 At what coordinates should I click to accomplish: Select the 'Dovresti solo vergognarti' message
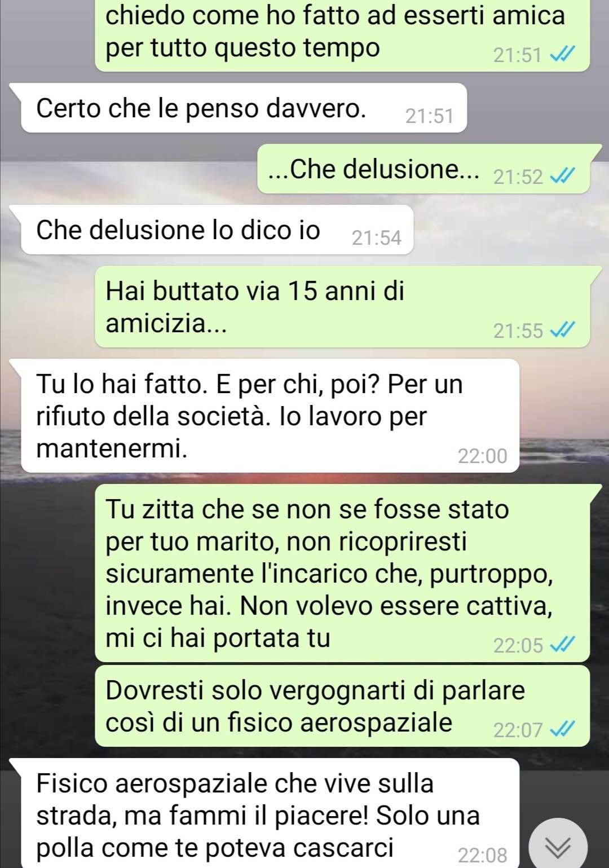(342, 706)
